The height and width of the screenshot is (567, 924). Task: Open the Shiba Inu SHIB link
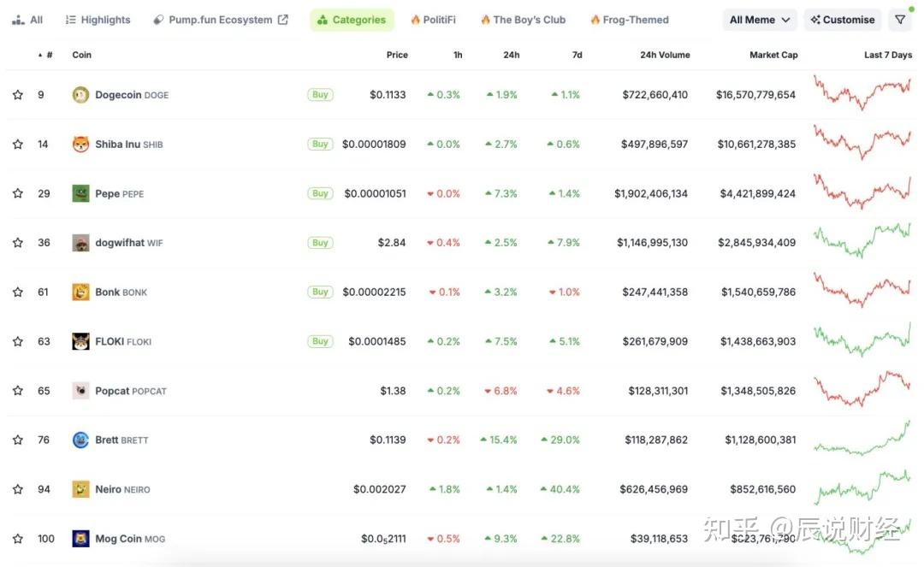129,145
